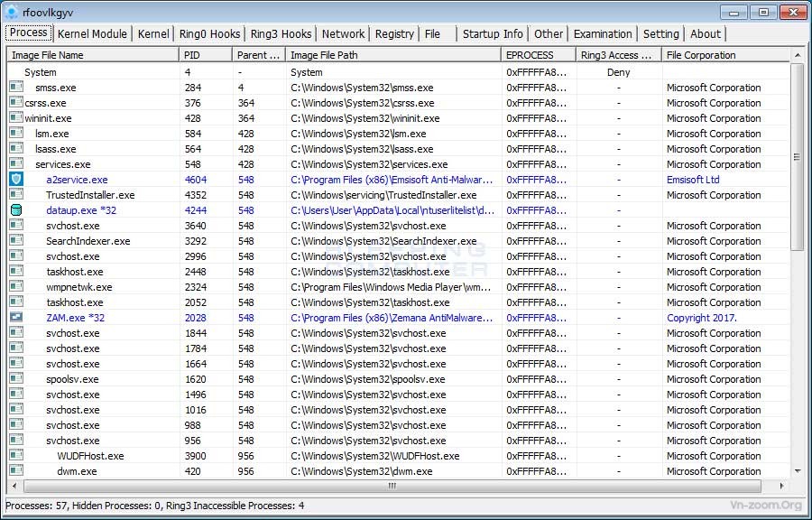Sort processes by the PID column header
The width and height of the screenshot is (812, 520).
(x=203, y=54)
